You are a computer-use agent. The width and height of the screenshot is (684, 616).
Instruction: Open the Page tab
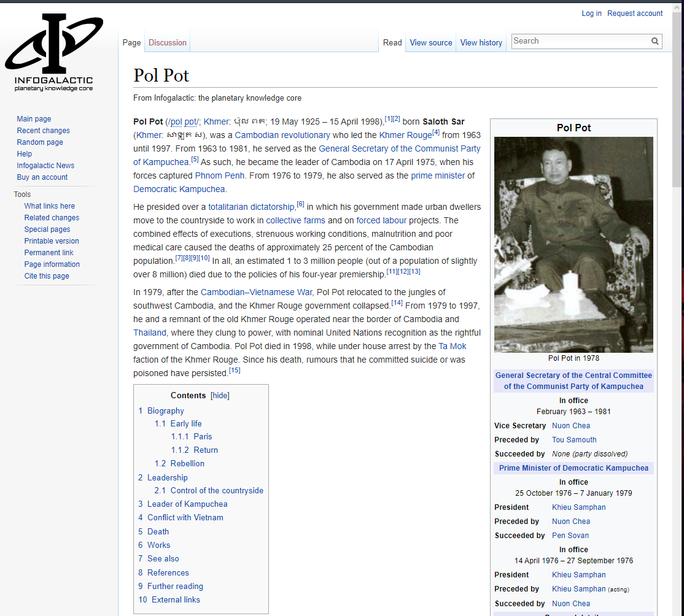132,43
